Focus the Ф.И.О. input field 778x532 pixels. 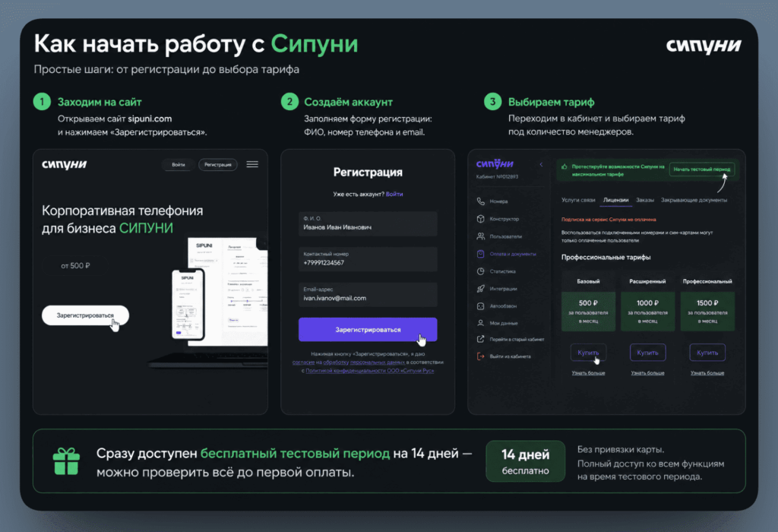coord(368,223)
